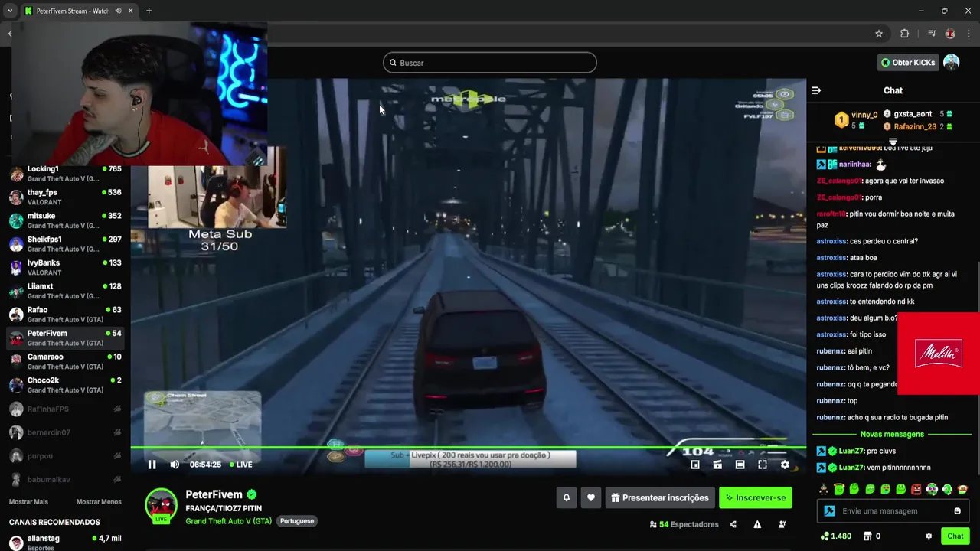Expand list with Mostrar Mais

click(x=28, y=502)
